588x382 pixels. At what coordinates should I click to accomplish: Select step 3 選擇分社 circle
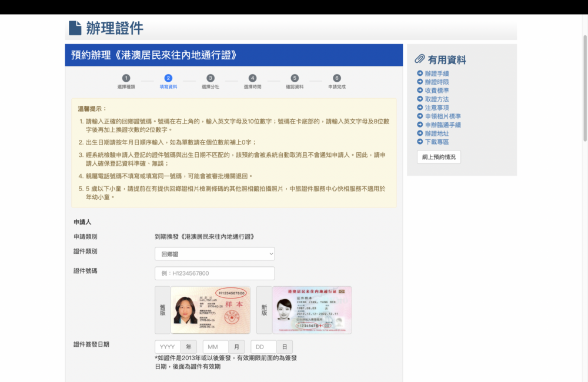[211, 77]
